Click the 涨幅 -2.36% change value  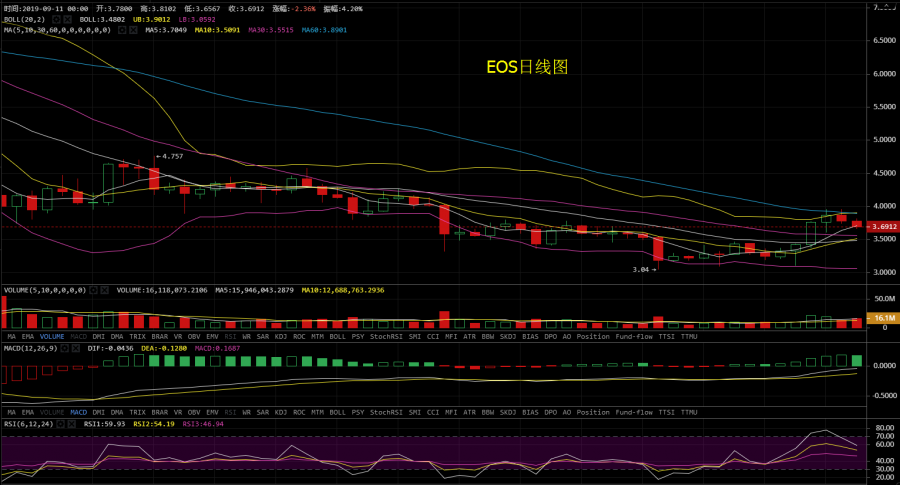pos(294,9)
